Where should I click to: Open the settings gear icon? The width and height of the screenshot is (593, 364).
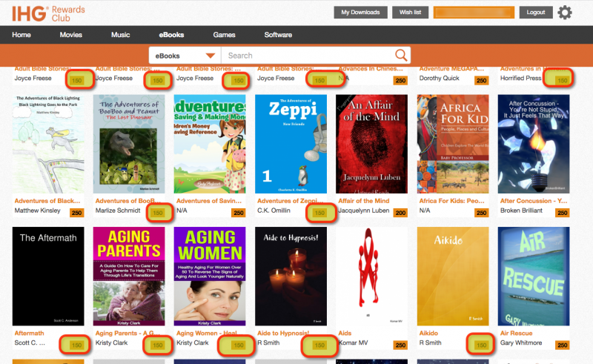point(565,13)
